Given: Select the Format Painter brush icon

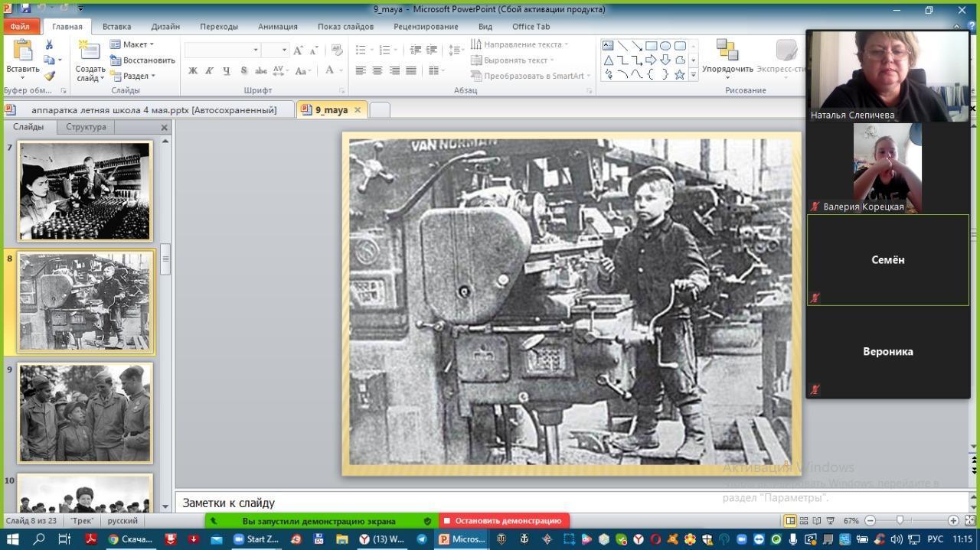Looking at the screenshot, I should coord(50,76).
